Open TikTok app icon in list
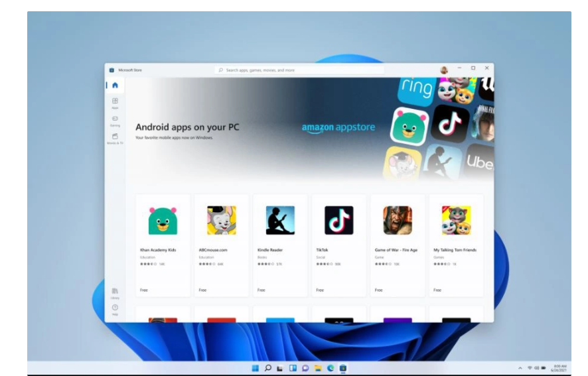Image resolution: width=588 pixels, height=376 pixels. pyautogui.click(x=339, y=220)
